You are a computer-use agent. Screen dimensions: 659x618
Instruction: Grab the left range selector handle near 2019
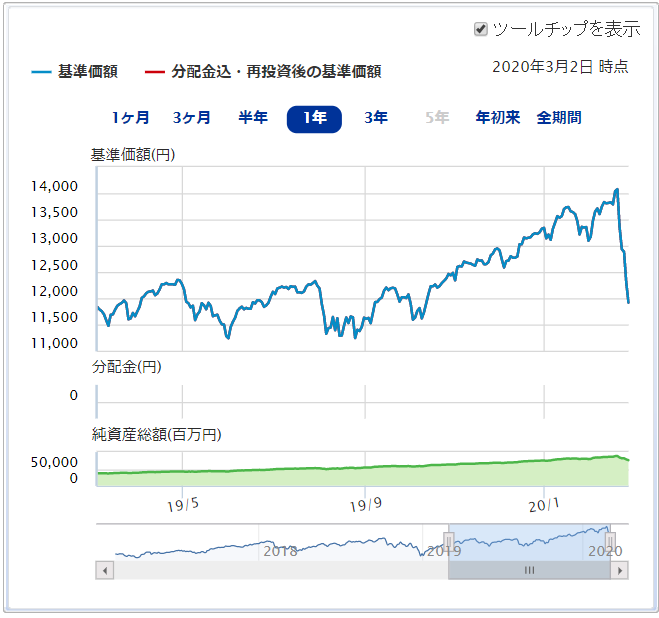pos(448,540)
